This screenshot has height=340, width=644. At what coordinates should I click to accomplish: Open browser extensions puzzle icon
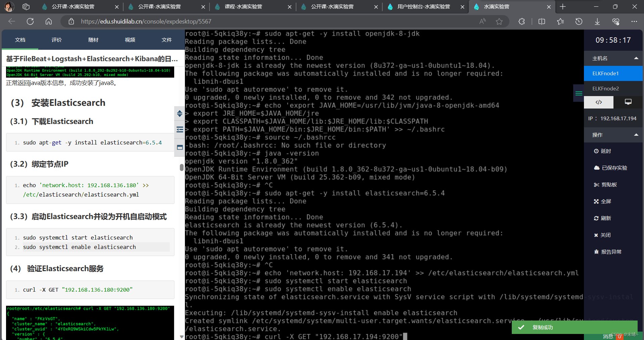pyautogui.click(x=522, y=22)
